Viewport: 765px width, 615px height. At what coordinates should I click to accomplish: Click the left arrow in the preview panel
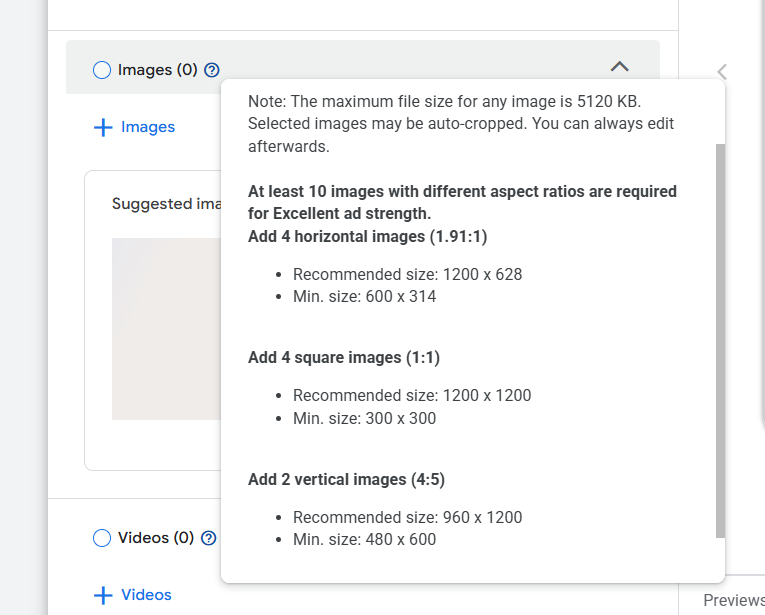pos(722,71)
